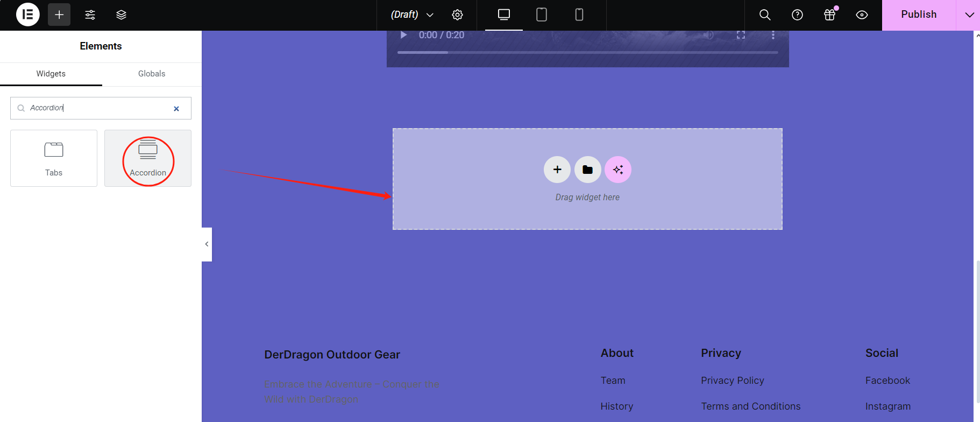Open site settings sliders icon

coord(90,15)
